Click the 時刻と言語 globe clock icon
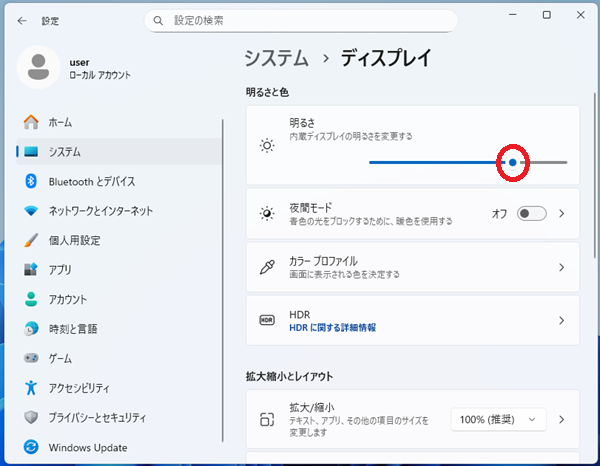600x466 pixels. [x=31, y=328]
